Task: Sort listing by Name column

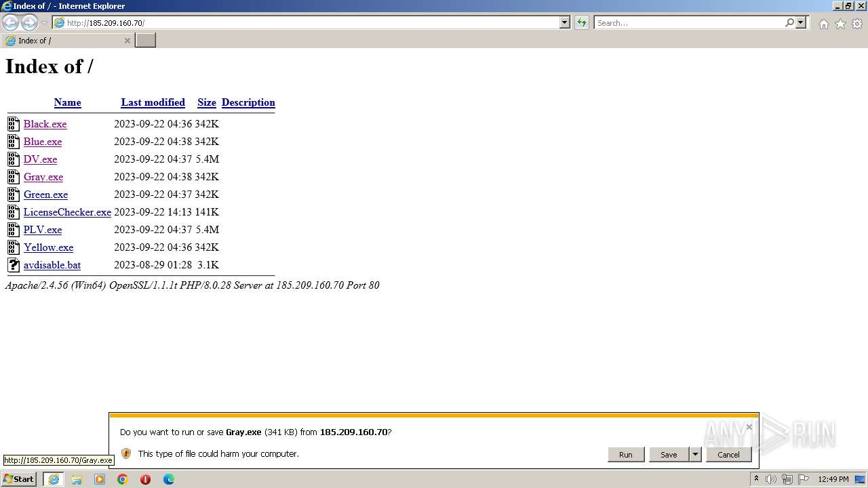Action: pos(67,102)
